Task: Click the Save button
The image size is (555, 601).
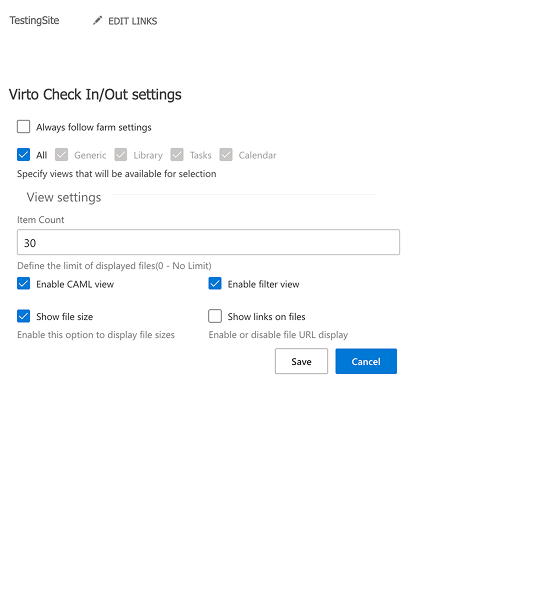Action: [x=301, y=361]
